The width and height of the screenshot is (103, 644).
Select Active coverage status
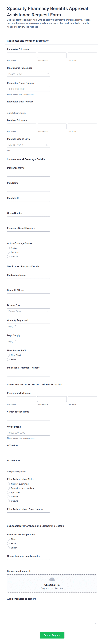coord(8,248)
